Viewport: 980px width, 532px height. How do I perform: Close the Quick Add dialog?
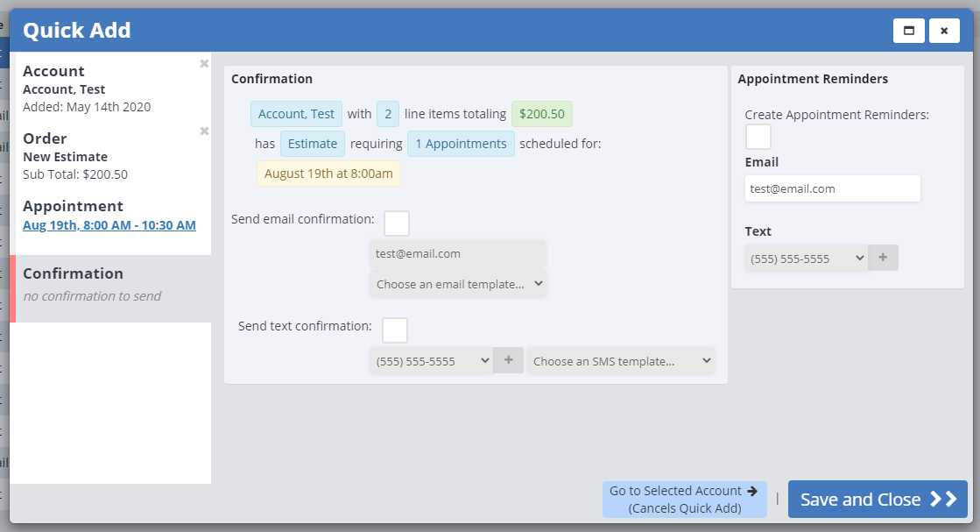pos(944,31)
